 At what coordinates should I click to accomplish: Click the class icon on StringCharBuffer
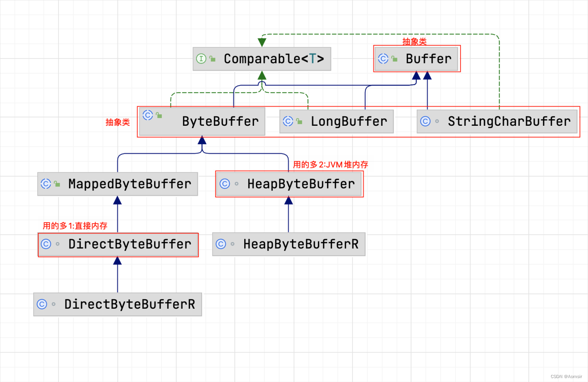pos(425,121)
